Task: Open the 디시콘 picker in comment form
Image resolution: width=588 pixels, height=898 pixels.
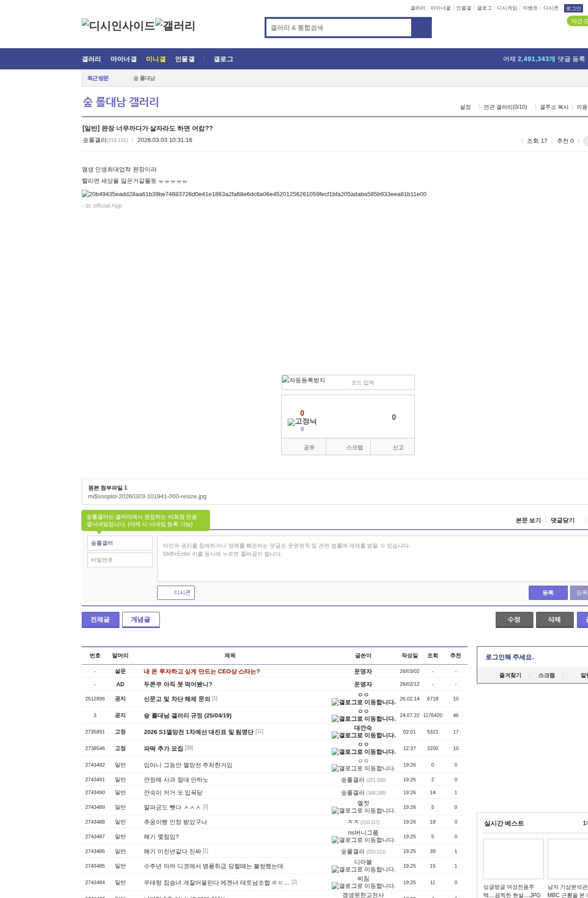Action: [x=176, y=593]
